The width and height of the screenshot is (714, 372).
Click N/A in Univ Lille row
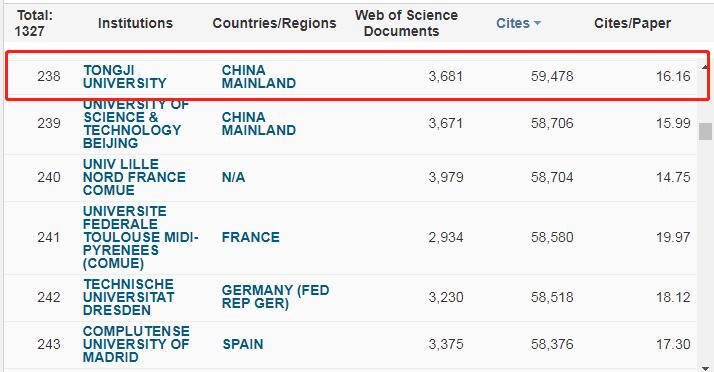pyautogui.click(x=233, y=177)
